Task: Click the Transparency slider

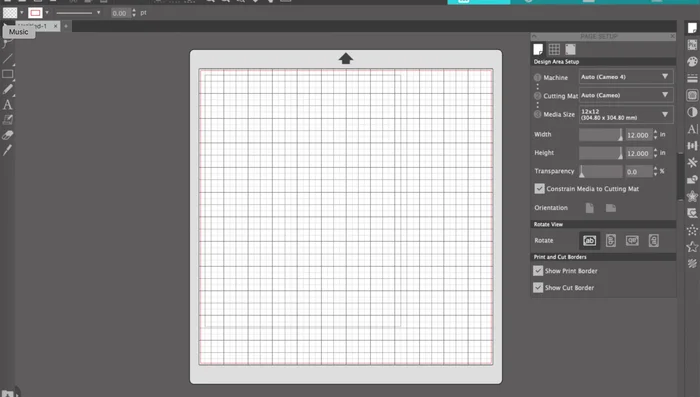Action: (600, 171)
